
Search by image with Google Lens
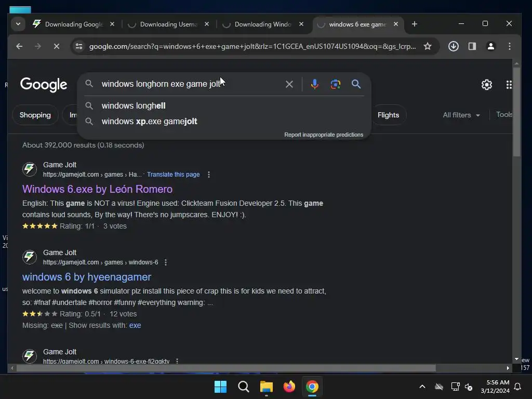(x=336, y=84)
